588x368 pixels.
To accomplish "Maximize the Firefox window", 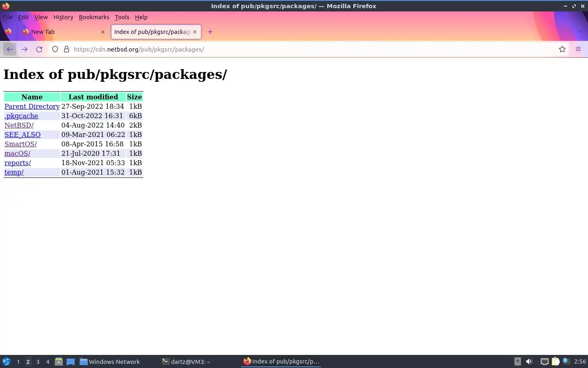I will (x=574, y=6).
